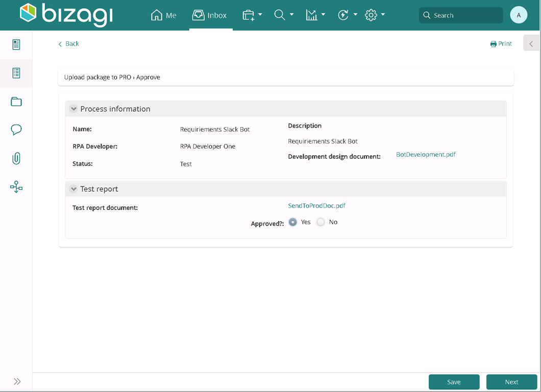Expand the reports dropdown arrow
The width and height of the screenshot is (541, 392).
(x=323, y=14)
